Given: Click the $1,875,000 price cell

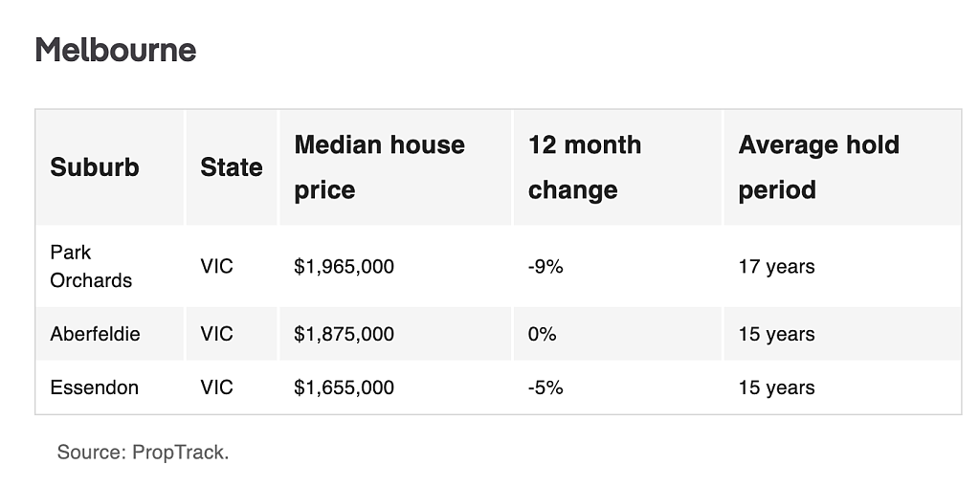Looking at the screenshot, I should 344,334.
